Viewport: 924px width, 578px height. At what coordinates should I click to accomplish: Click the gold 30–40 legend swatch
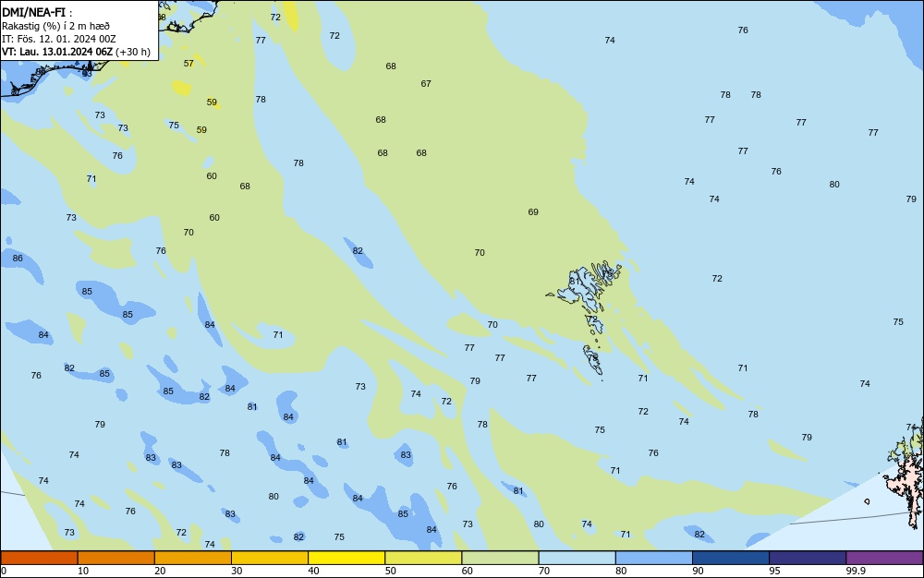click(270, 558)
